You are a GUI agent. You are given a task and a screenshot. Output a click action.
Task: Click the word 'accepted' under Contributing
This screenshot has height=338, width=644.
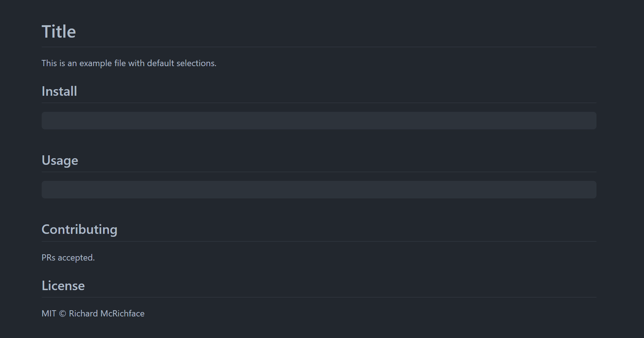75,258
